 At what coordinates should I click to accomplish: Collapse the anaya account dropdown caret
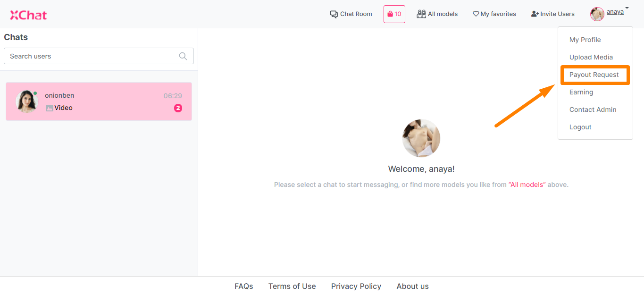click(x=627, y=8)
